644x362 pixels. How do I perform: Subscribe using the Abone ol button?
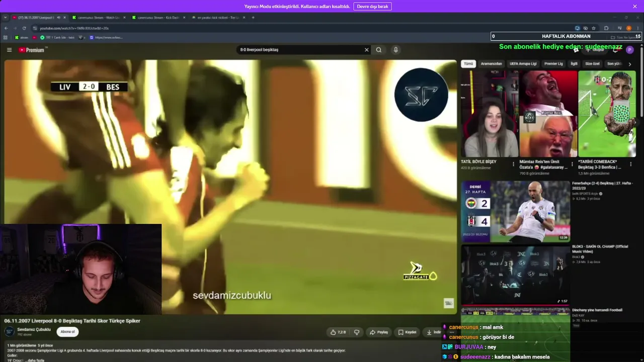67,332
